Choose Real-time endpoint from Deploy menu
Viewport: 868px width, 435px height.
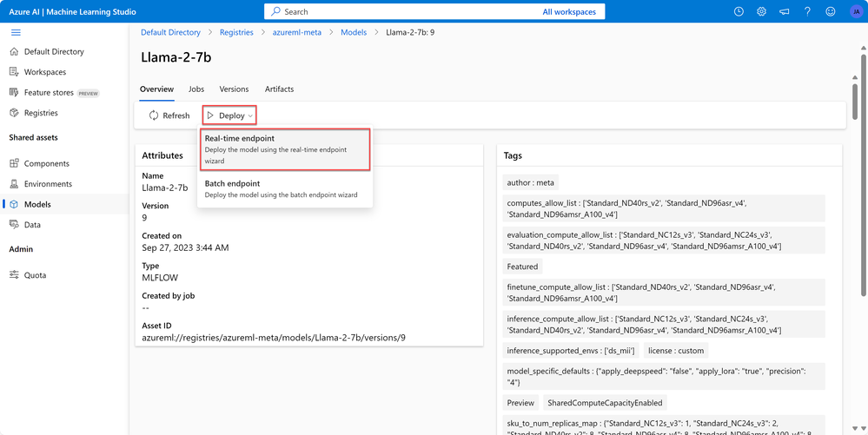(x=284, y=149)
